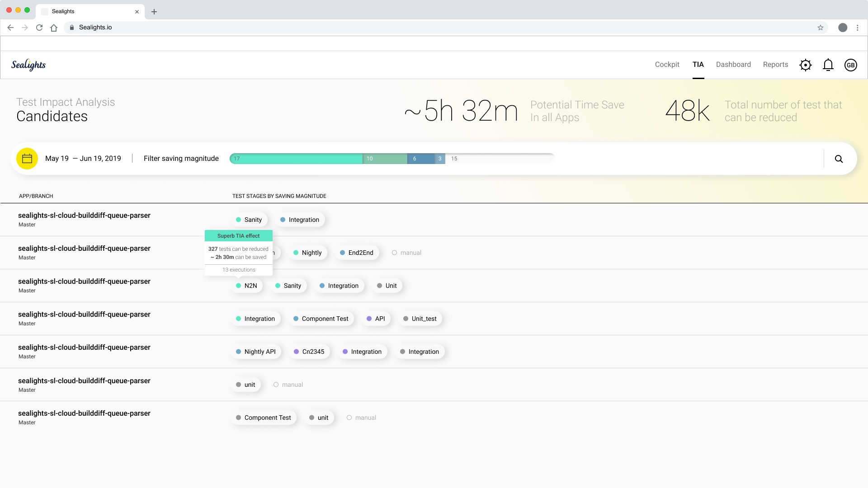
Task: Go to the Dashboard tab
Action: click(x=733, y=65)
